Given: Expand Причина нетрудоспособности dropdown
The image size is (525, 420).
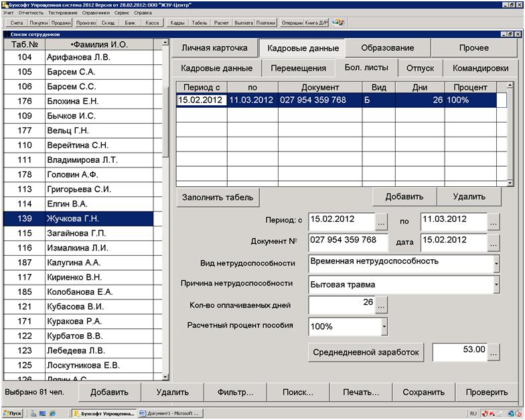Looking at the screenshot, I should coord(496,285).
